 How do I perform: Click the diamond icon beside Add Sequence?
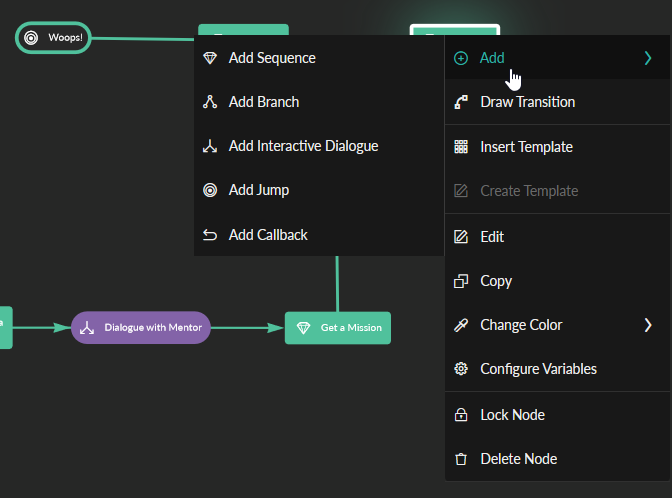pos(210,58)
